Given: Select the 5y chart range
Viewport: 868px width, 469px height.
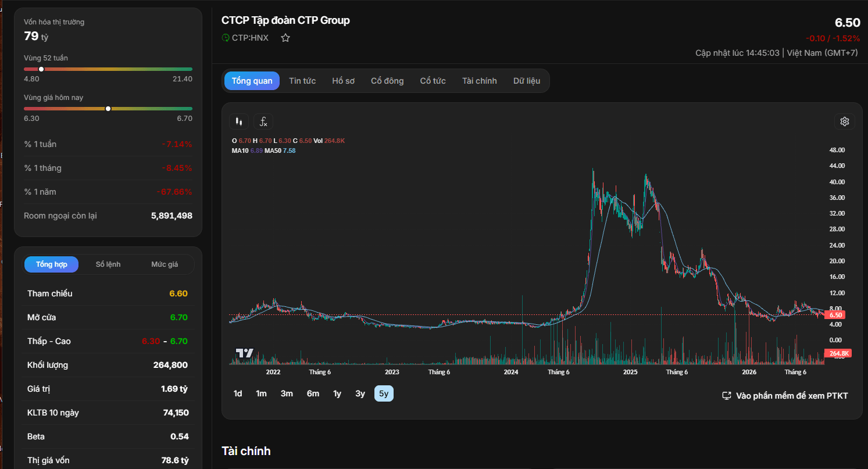Looking at the screenshot, I should [x=384, y=393].
